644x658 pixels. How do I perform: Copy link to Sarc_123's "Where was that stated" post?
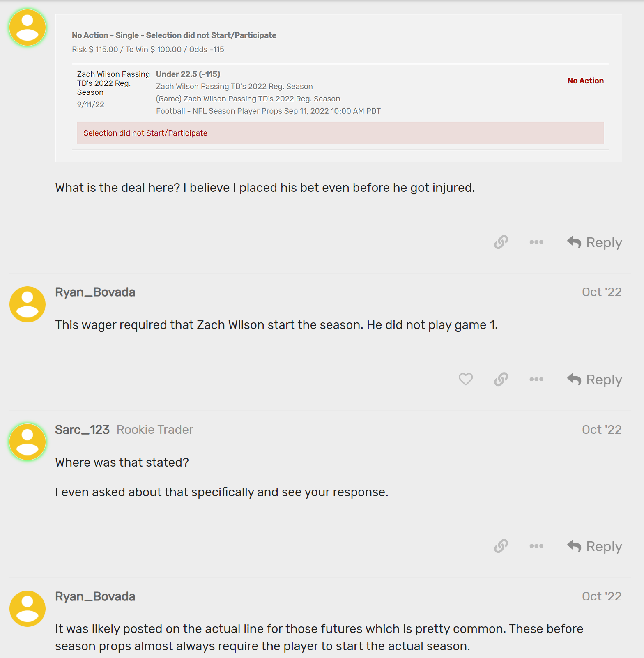coord(501,546)
